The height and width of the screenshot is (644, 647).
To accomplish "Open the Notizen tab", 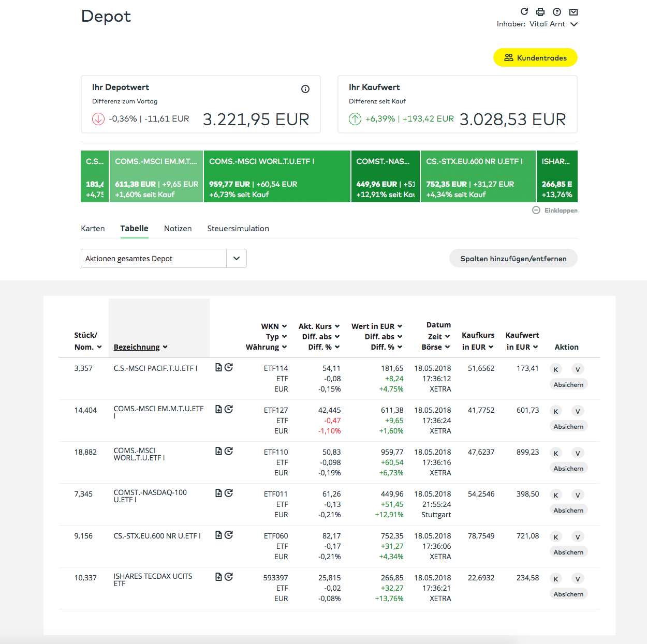I will click(x=178, y=229).
